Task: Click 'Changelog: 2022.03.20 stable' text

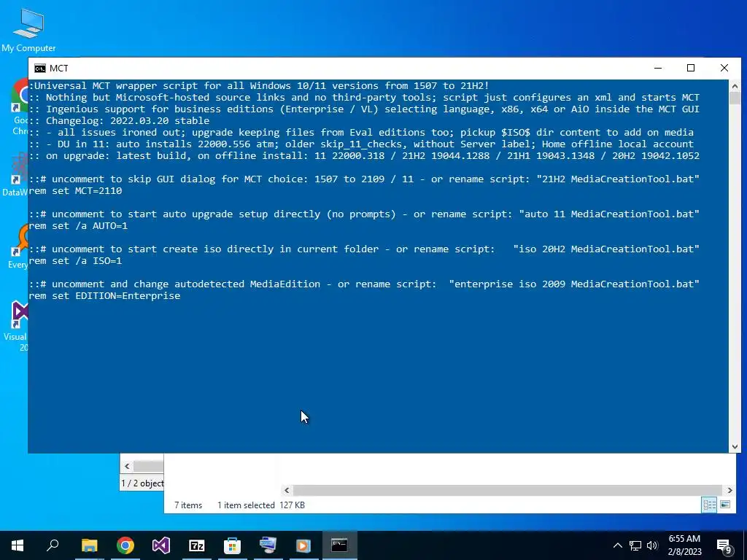Action: coord(128,121)
